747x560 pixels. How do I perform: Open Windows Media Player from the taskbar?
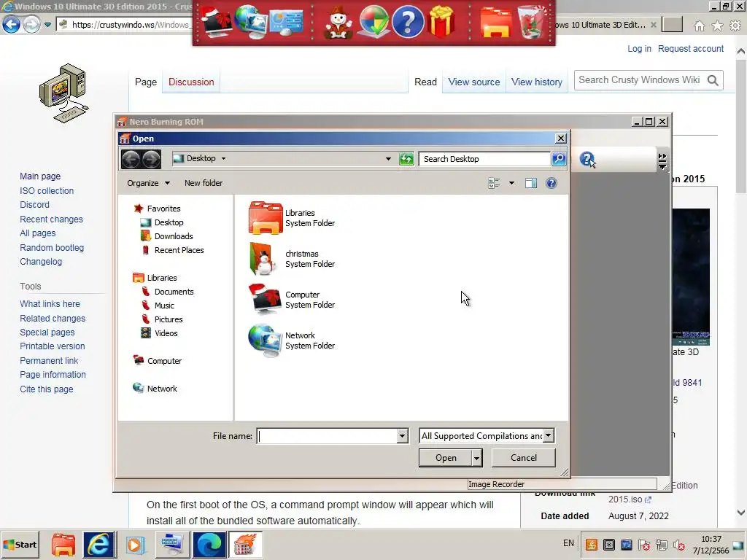pyautogui.click(x=135, y=544)
